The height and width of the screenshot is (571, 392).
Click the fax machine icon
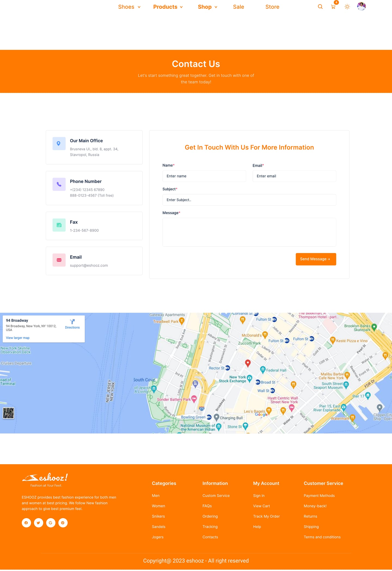[x=59, y=225]
